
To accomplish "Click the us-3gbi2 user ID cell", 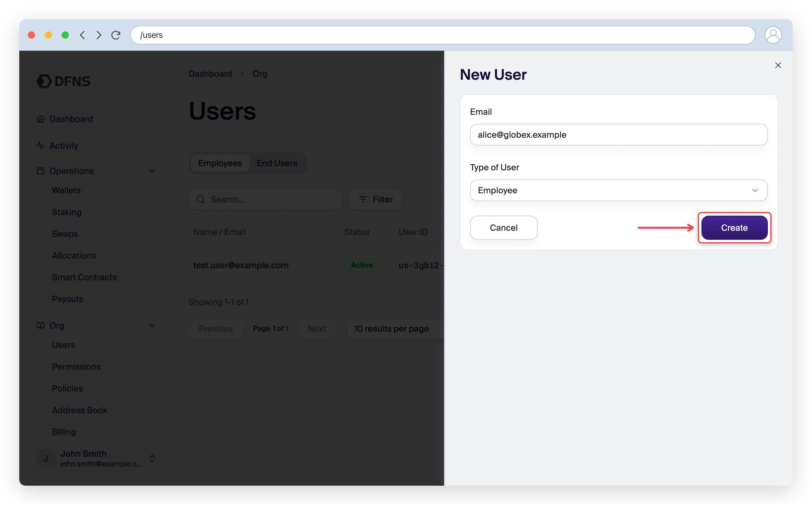I will 420,265.
